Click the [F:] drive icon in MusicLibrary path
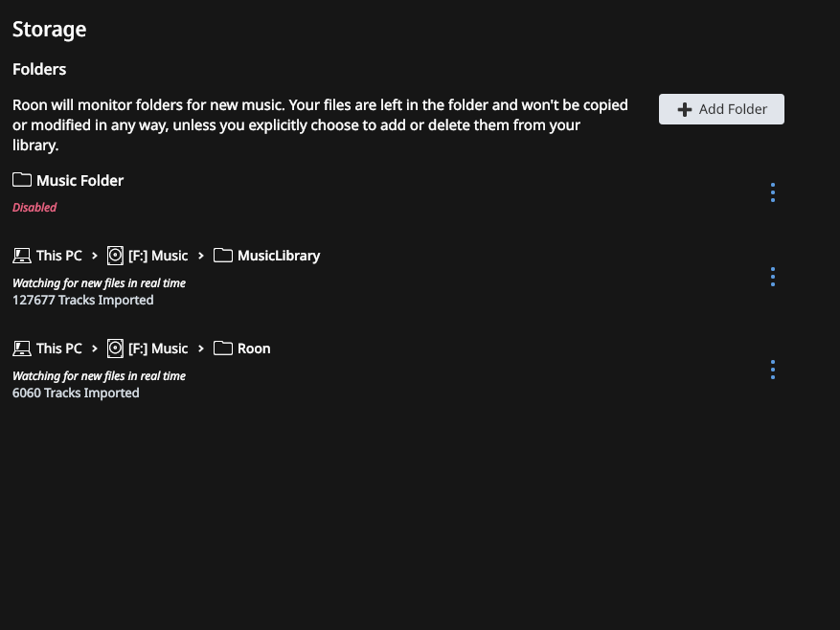840x630 pixels. (115, 256)
